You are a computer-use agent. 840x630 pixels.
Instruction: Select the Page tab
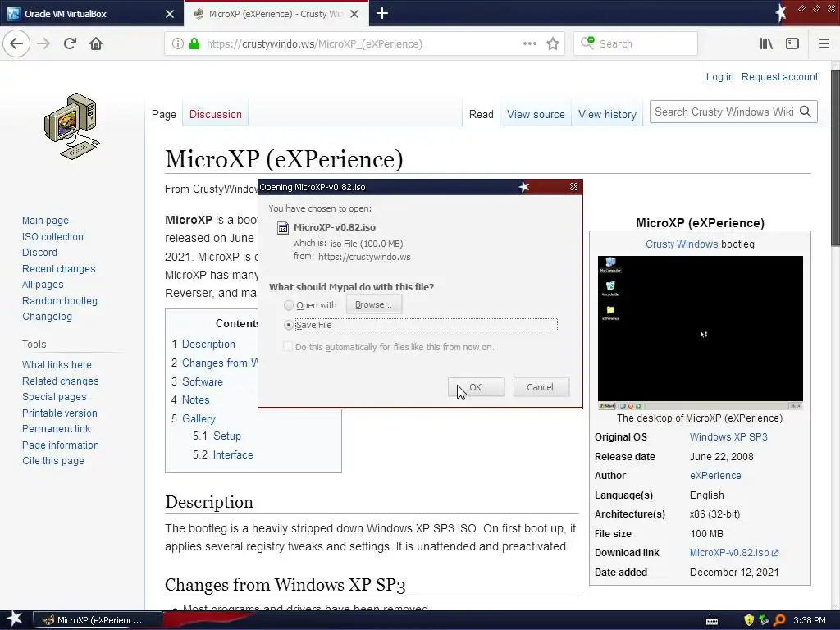coord(164,114)
